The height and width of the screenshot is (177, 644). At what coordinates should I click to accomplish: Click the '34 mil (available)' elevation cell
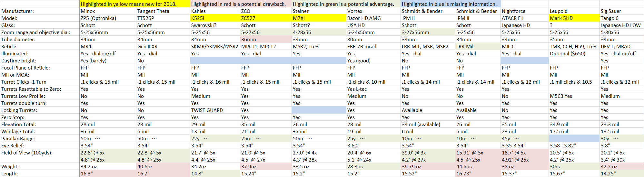pos(428,124)
